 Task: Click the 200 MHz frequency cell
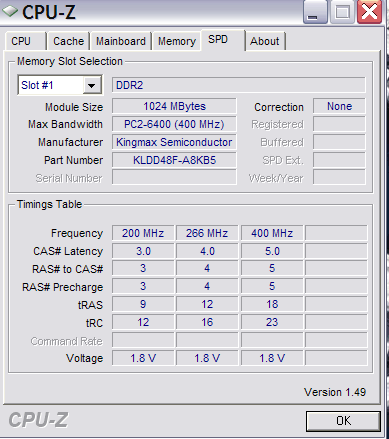[x=143, y=233]
